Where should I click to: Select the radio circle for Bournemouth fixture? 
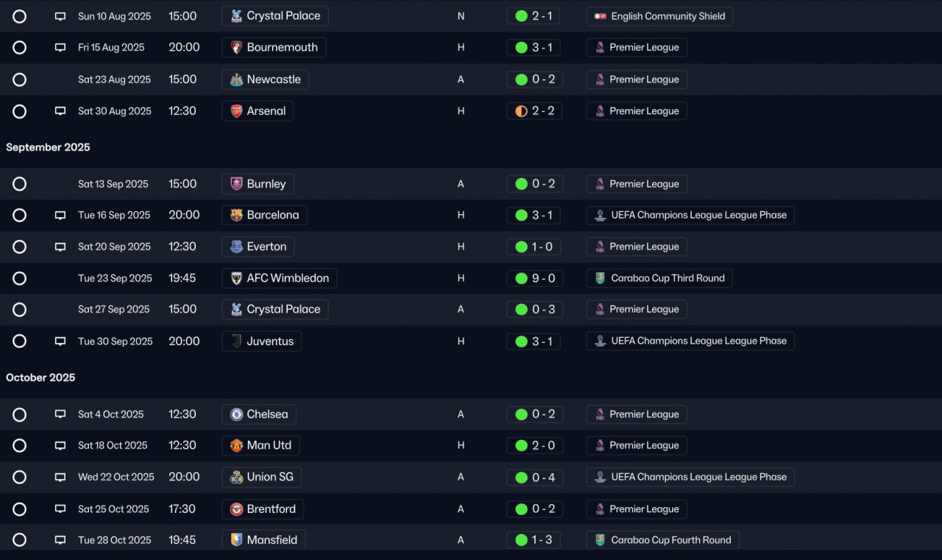pos(20,48)
